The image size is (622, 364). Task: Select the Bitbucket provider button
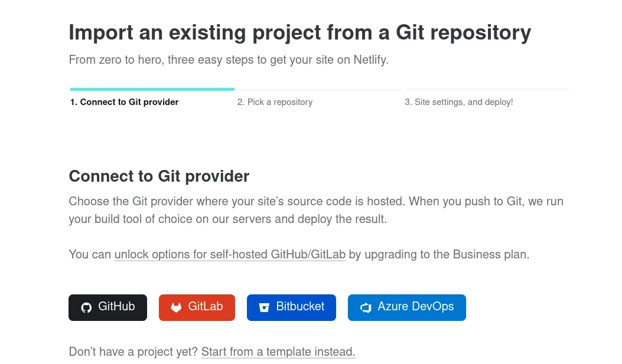[x=300, y=307]
